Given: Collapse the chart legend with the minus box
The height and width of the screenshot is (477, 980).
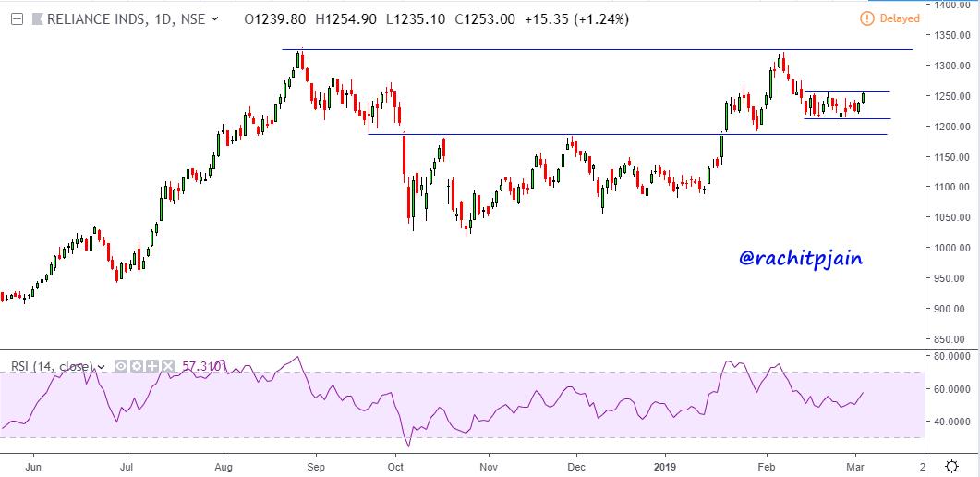Looking at the screenshot, I should coord(17,19).
